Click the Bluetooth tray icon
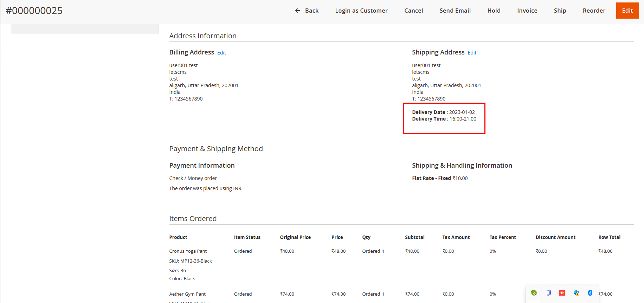 tap(590, 293)
